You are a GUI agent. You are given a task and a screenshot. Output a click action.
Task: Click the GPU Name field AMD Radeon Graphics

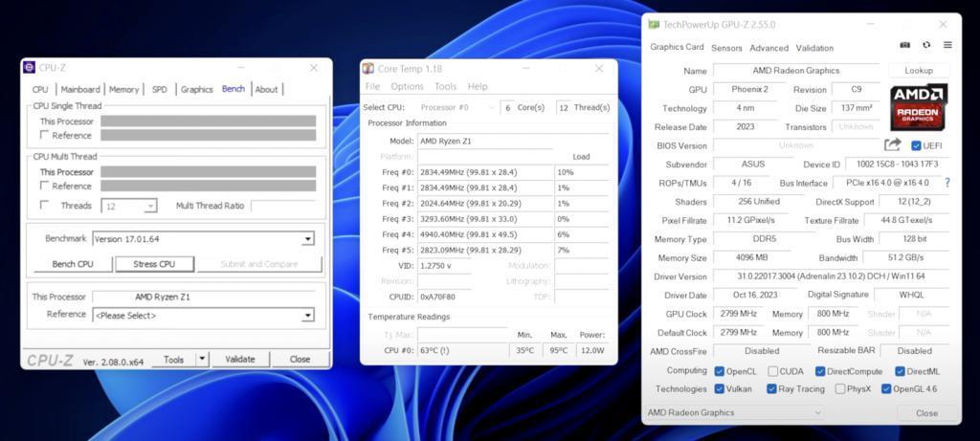(795, 71)
